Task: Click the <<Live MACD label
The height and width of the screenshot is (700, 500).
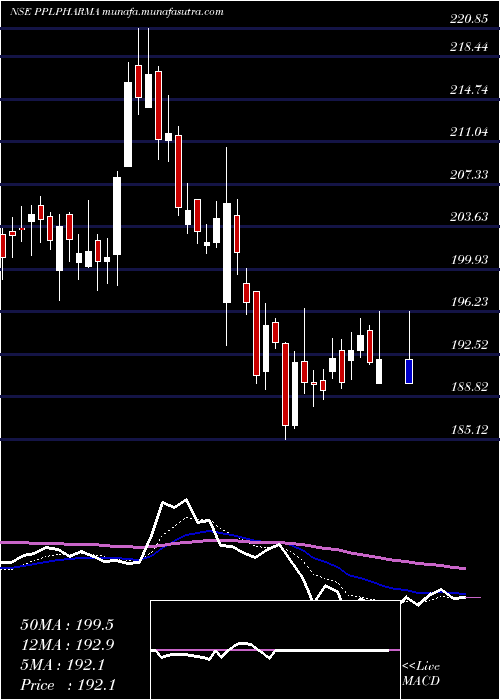Action: (x=421, y=674)
